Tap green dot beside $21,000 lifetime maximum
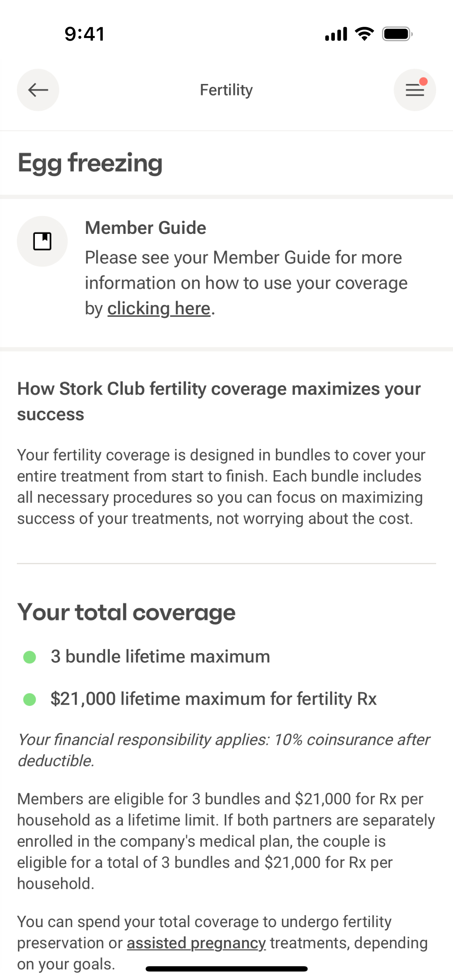 point(30,699)
